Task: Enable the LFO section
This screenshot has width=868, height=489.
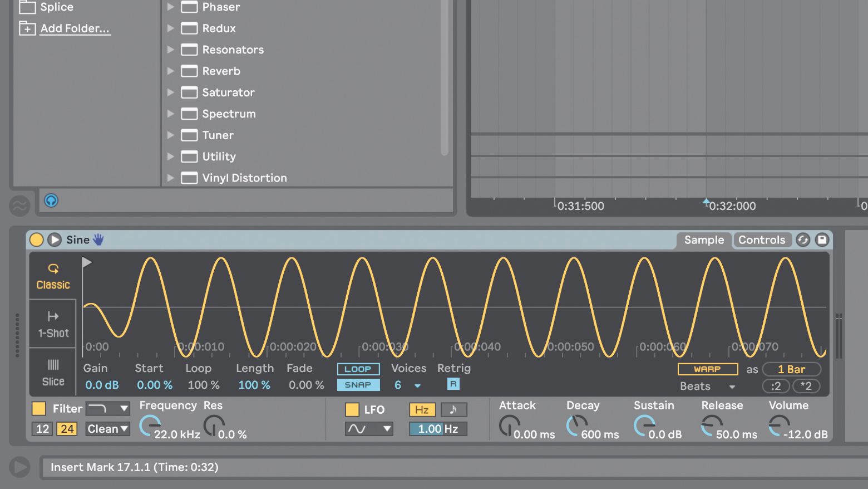Action: 352,409
